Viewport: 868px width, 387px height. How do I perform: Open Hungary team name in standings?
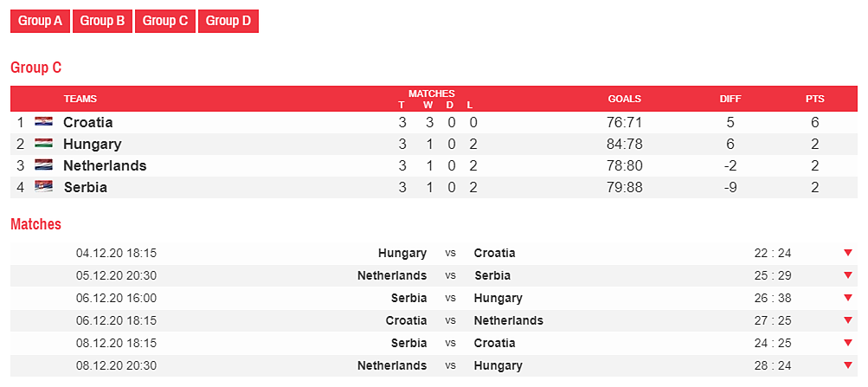point(92,144)
